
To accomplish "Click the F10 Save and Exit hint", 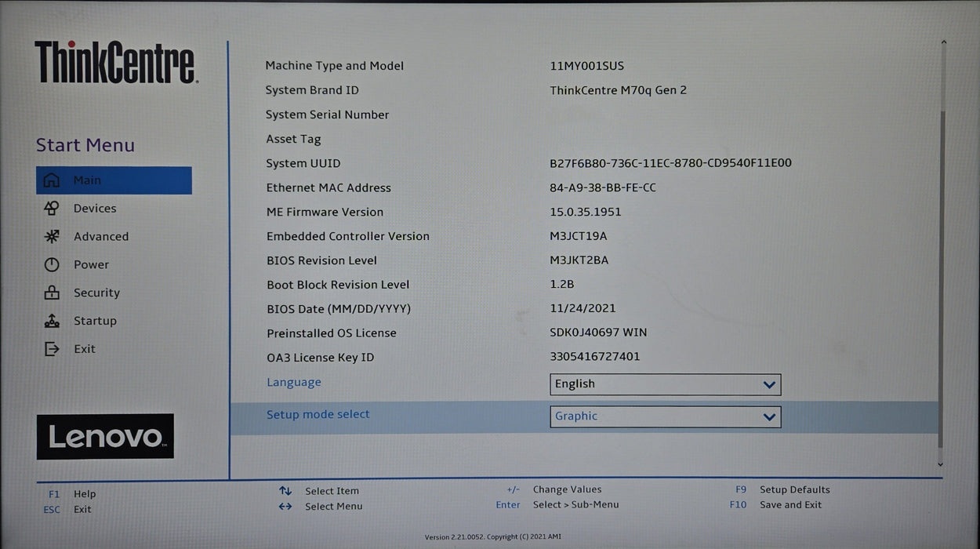I will (775, 505).
